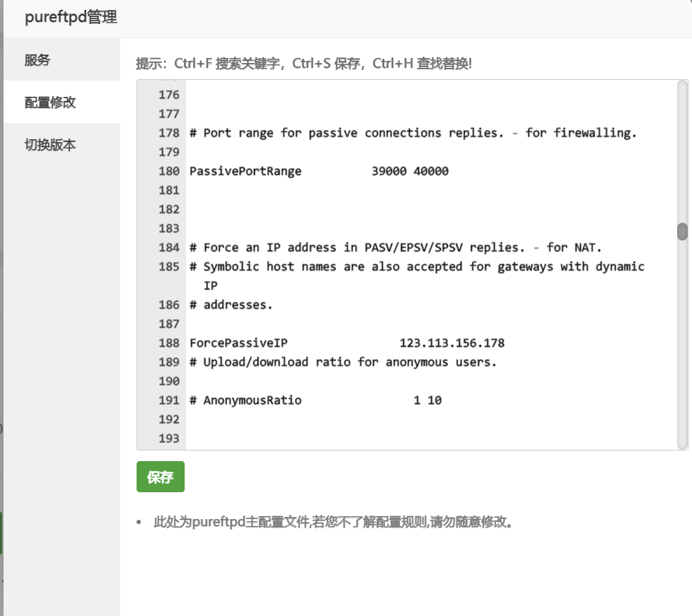Click line number 176 in gutter
The image size is (692, 616).
[x=169, y=95]
